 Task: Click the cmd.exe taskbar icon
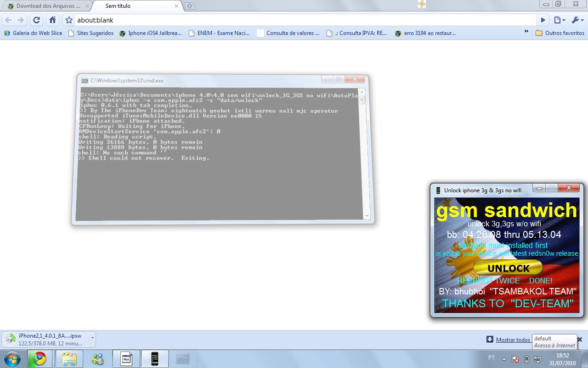point(183,359)
